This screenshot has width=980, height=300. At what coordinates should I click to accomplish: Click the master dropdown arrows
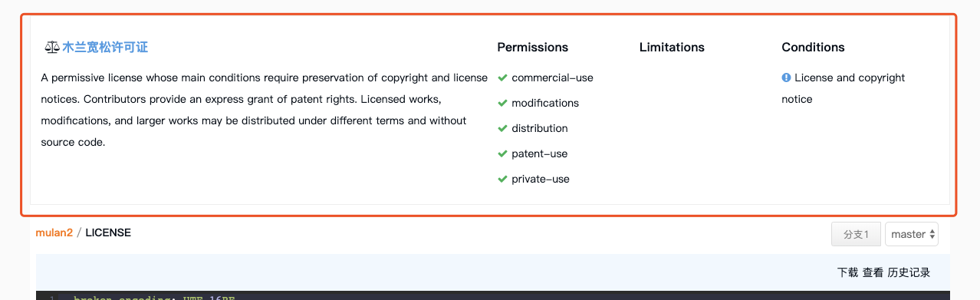[932, 235]
